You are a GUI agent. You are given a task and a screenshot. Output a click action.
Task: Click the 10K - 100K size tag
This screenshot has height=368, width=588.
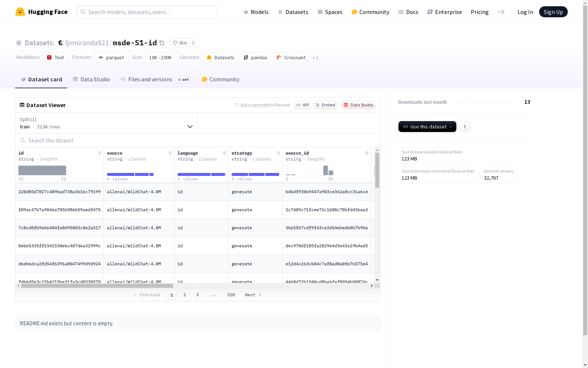pyautogui.click(x=160, y=57)
